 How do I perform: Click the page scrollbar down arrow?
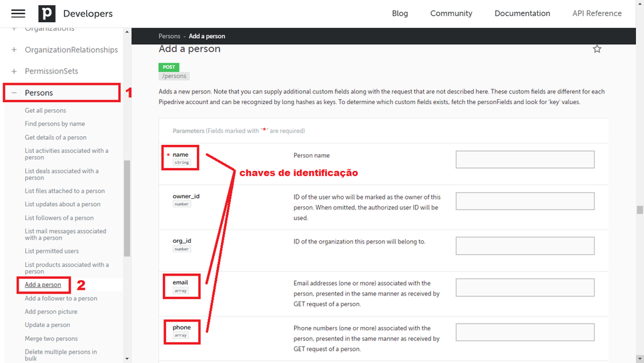(x=640, y=359)
